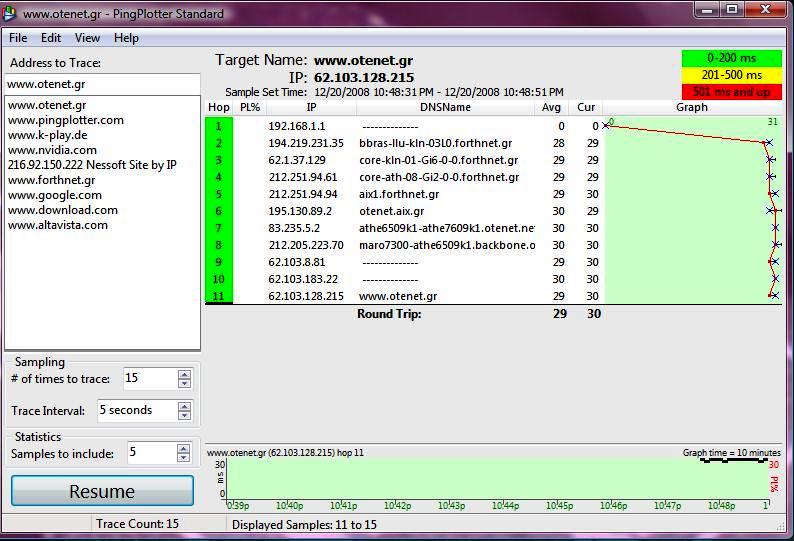This screenshot has height=541, width=794.
Task: Click IP address 192.168.1.1
Action: coord(297,126)
